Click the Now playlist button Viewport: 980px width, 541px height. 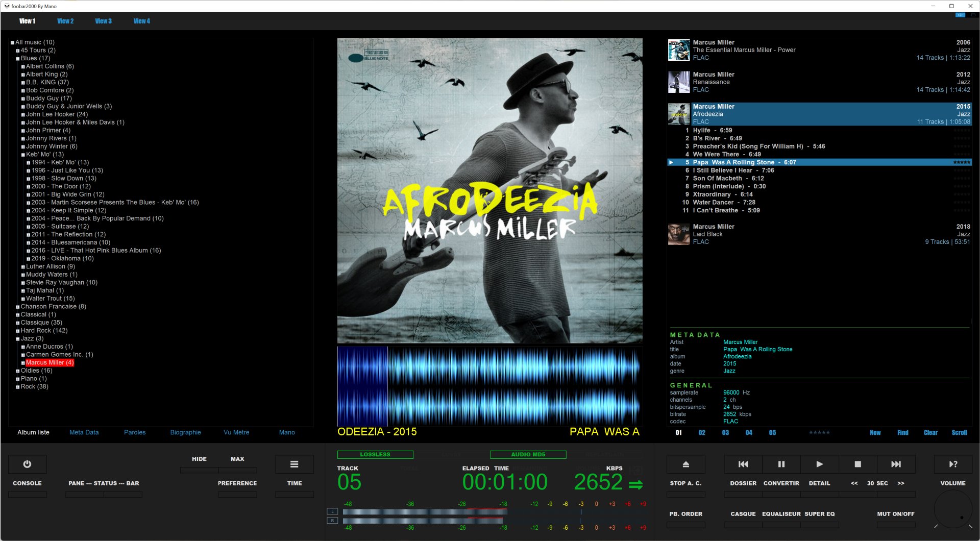[x=875, y=432]
